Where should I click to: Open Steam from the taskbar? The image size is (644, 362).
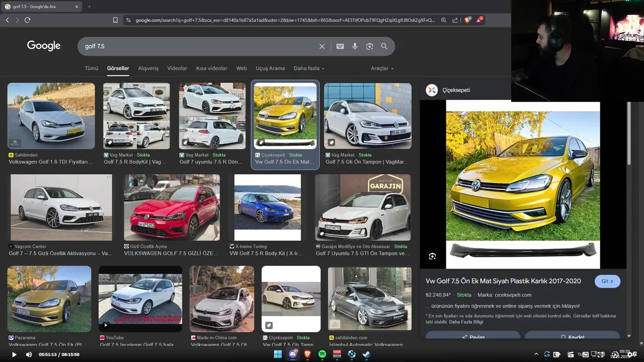point(366,354)
